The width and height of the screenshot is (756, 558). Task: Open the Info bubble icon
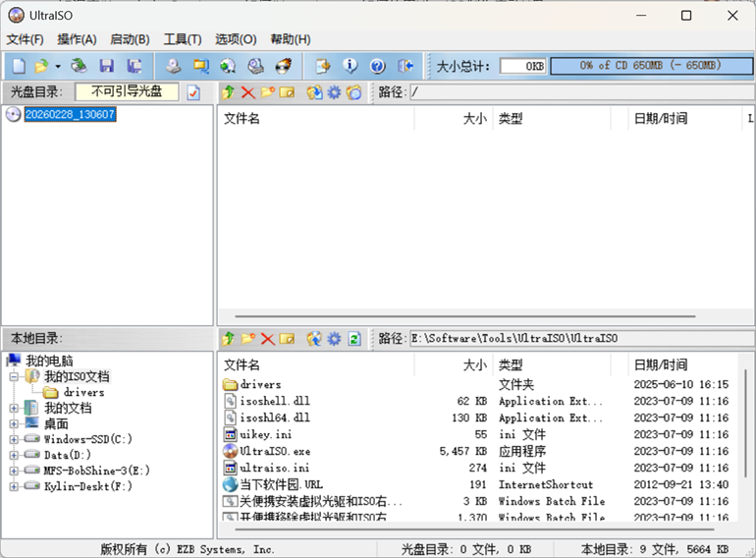(x=351, y=66)
